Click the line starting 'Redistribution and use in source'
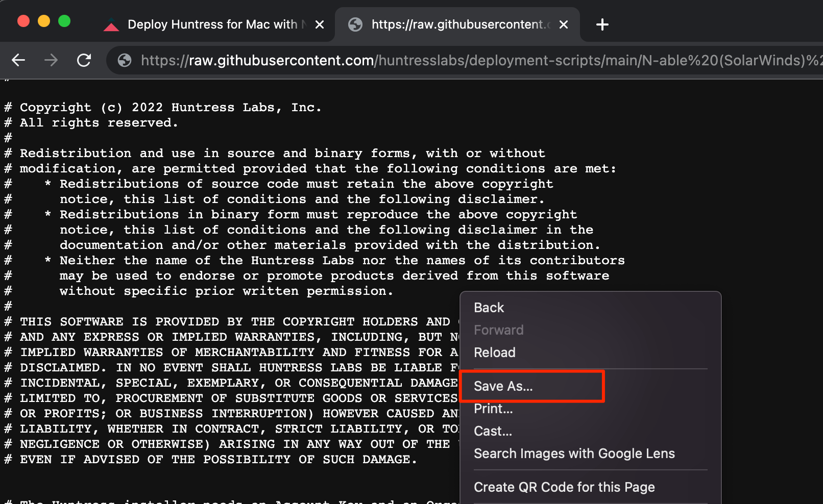The width and height of the screenshot is (823, 504). click(275, 154)
